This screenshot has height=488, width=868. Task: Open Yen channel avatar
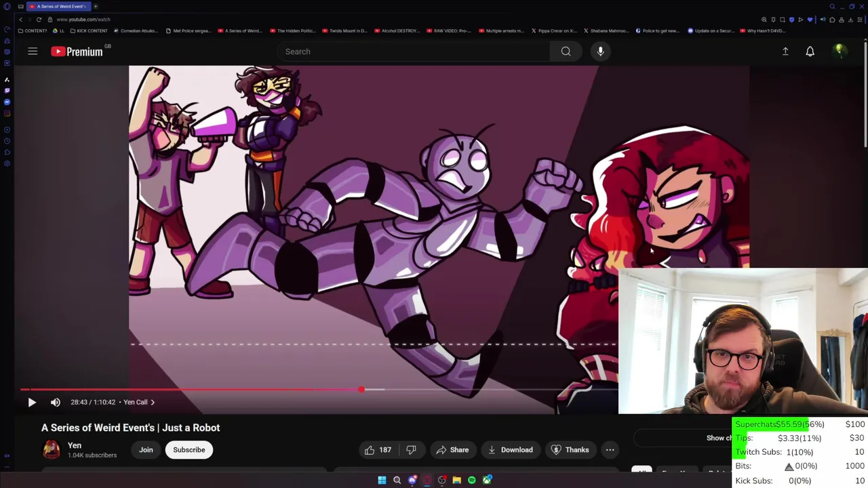52,450
